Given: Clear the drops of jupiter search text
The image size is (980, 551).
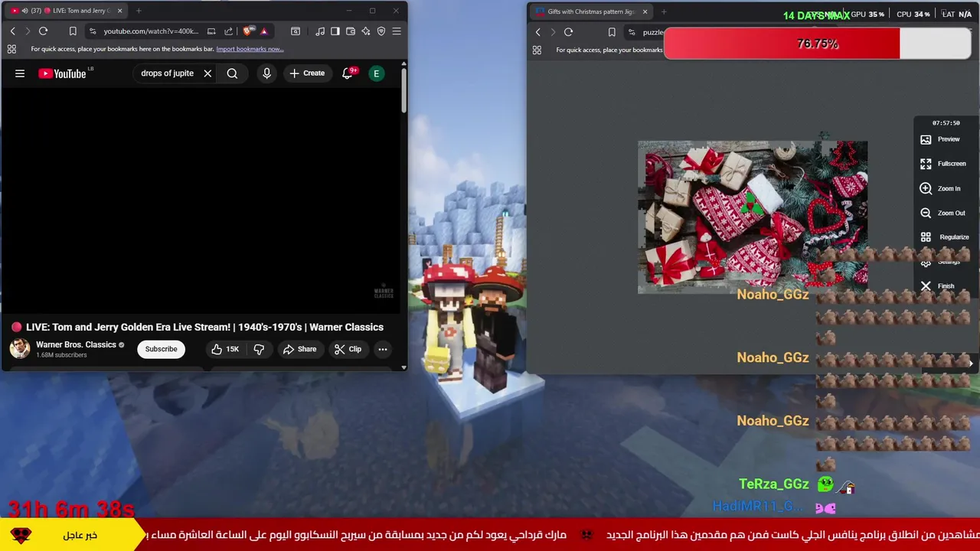Looking at the screenshot, I should point(207,73).
